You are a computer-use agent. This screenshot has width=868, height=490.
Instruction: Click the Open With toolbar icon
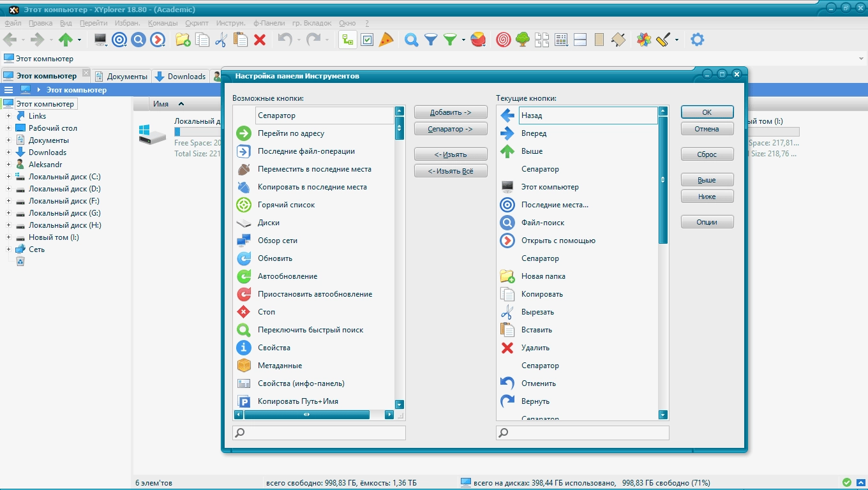(158, 40)
